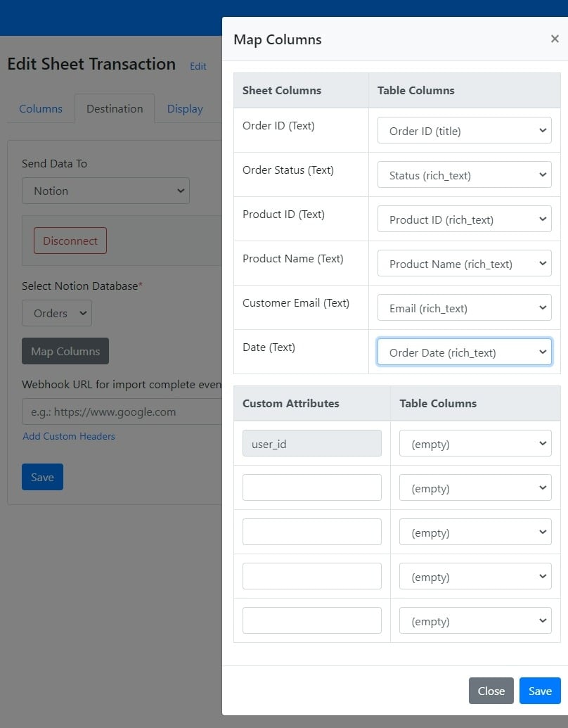Image resolution: width=568 pixels, height=728 pixels.
Task: Click the Sheet Columns header
Action: pos(282,91)
